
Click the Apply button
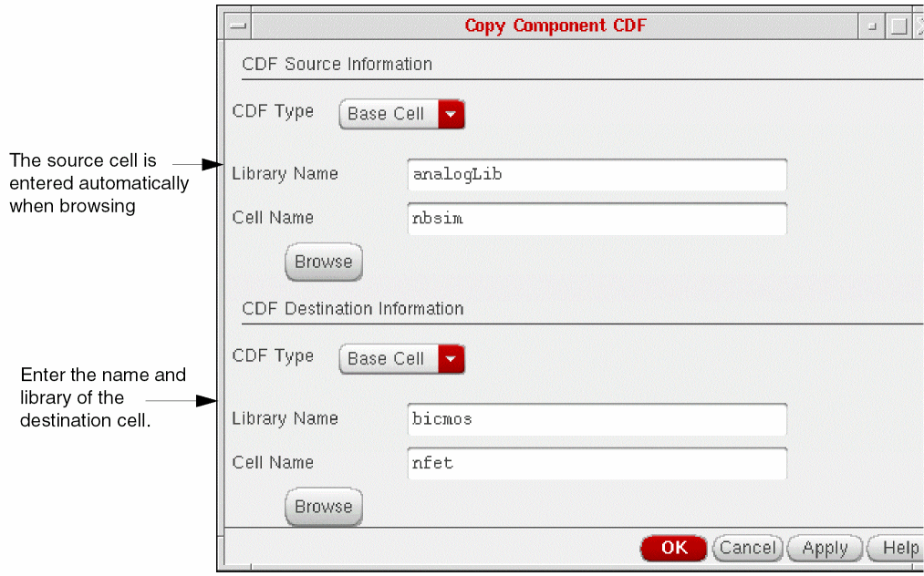pos(824,548)
